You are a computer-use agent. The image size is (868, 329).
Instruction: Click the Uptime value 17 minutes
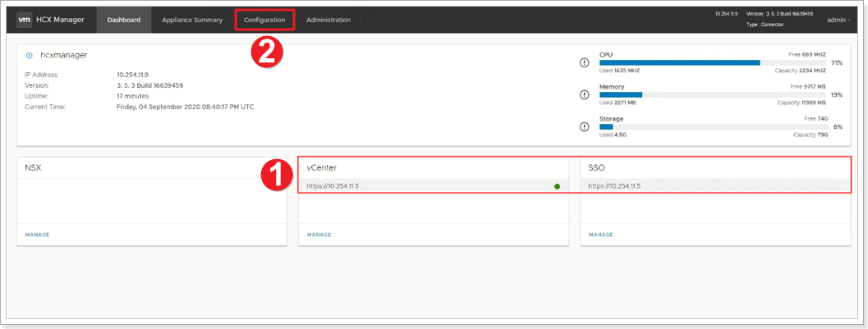coord(133,96)
